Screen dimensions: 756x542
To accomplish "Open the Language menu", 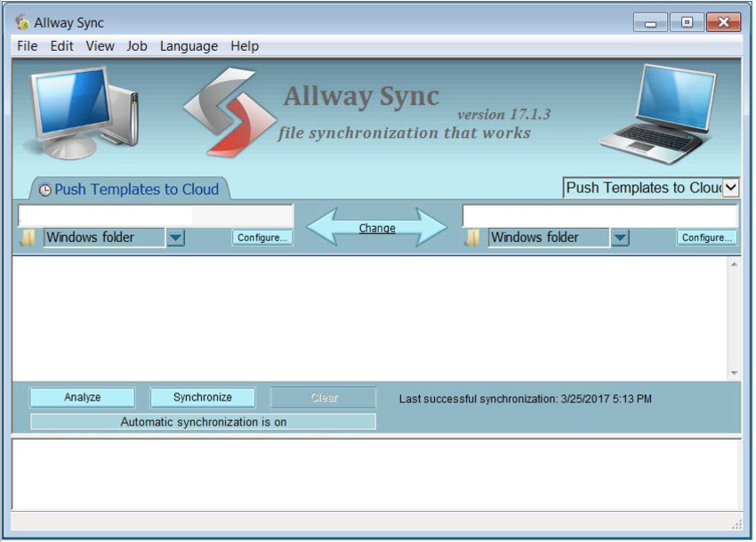I will pos(189,46).
